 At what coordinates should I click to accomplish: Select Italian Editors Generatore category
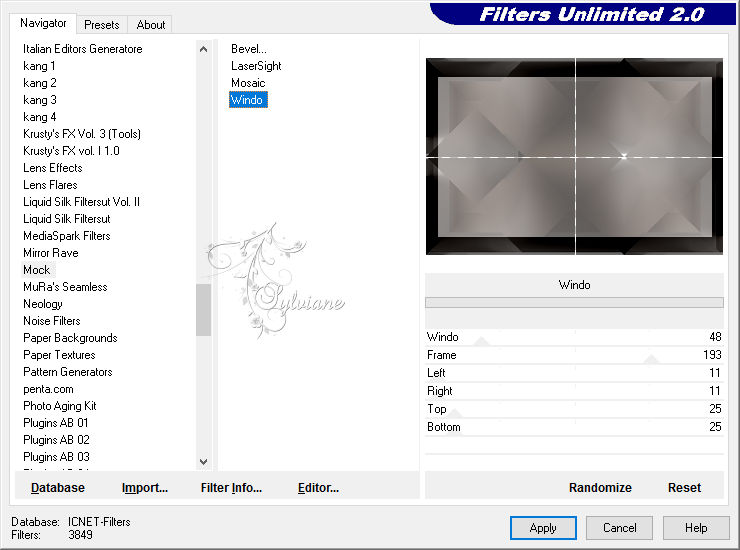[83, 49]
